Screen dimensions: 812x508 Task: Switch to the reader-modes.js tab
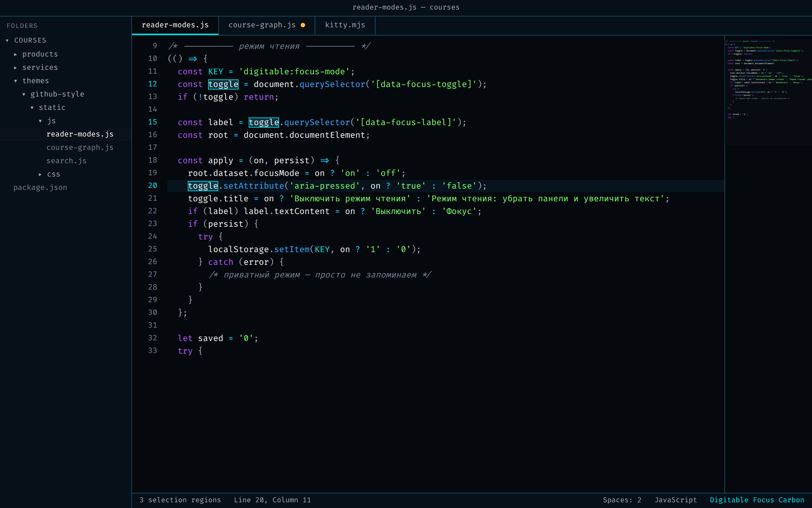click(175, 25)
